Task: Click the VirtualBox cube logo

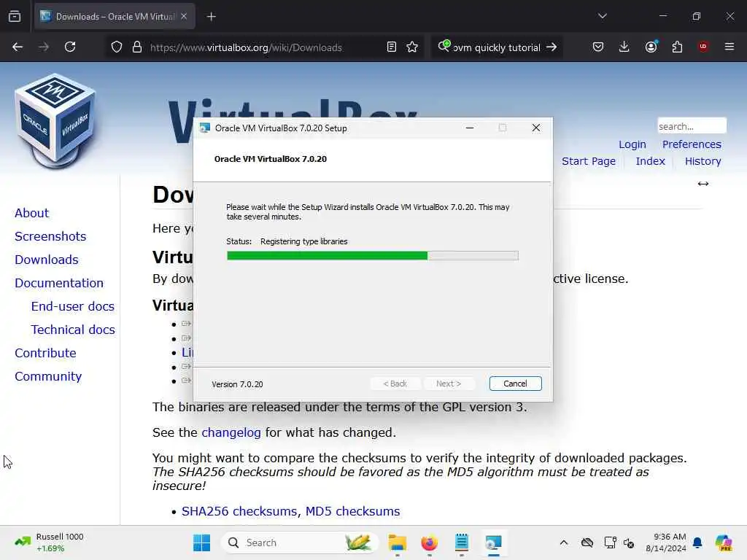Action: pyautogui.click(x=55, y=120)
